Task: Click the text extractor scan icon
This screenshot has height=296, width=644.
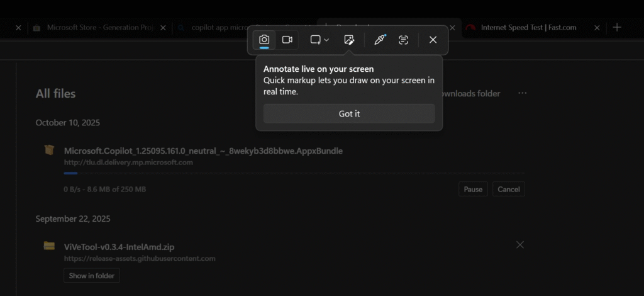Action: tap(404, 40)
